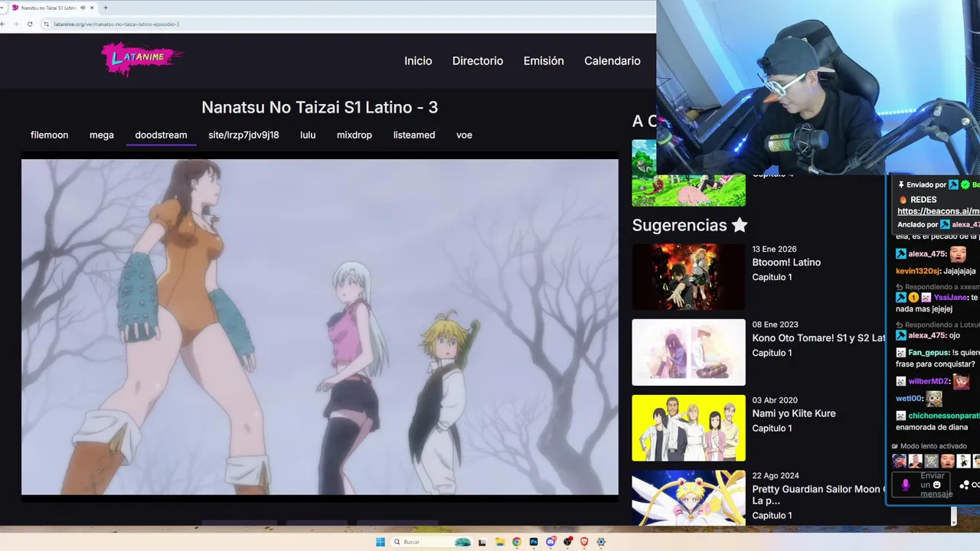Image resolution: width=980 pixels, height=551 pixels.
Task: Open the Directorio menu item
Action: pyautogui.click(x=478, y=60)
